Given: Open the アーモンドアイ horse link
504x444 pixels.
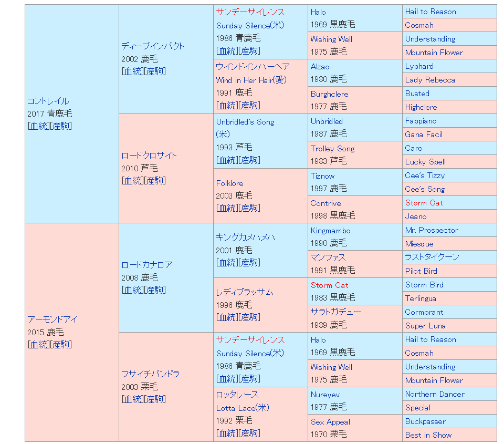Looking at the screenshot, I should [x=52, y=319].
